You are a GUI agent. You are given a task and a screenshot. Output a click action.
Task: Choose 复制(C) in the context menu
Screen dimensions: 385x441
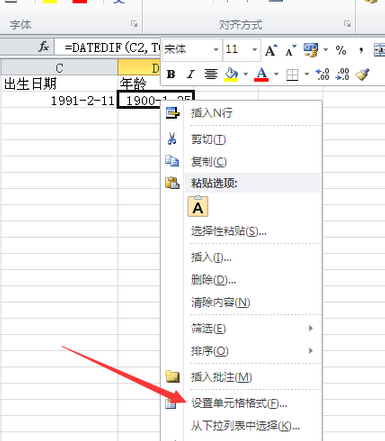209,162
